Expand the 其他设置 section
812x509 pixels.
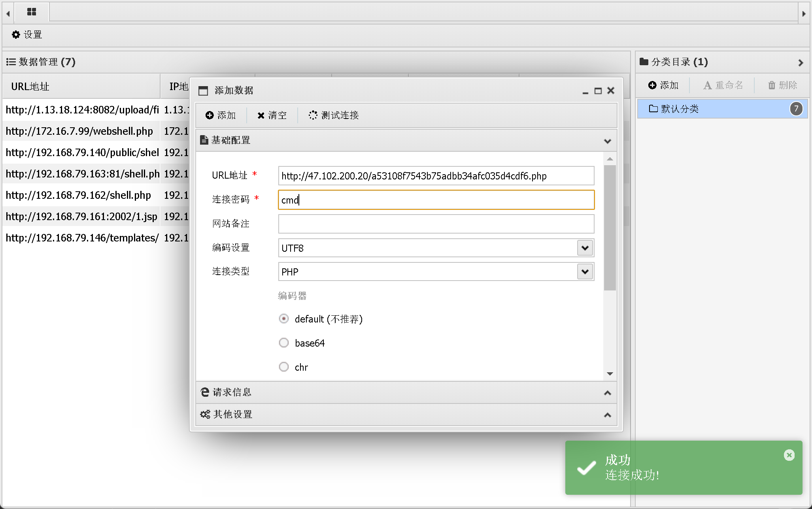click(608, 415)
